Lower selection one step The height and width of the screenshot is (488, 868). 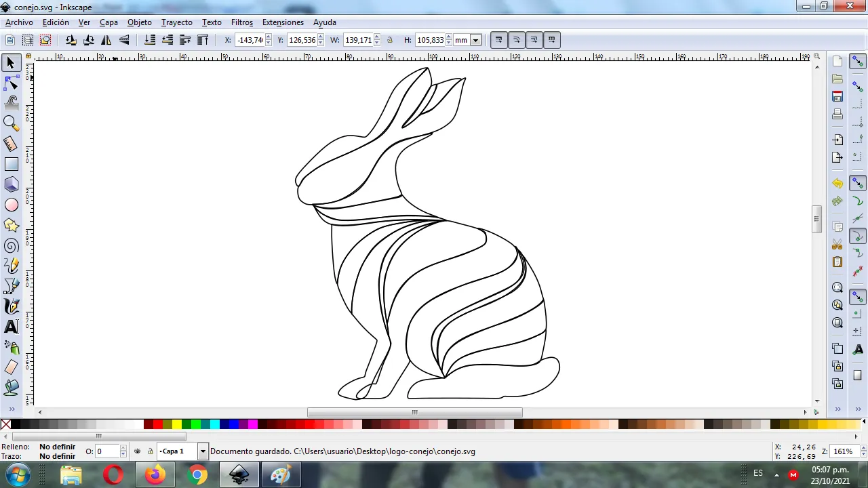click(167, 40)
